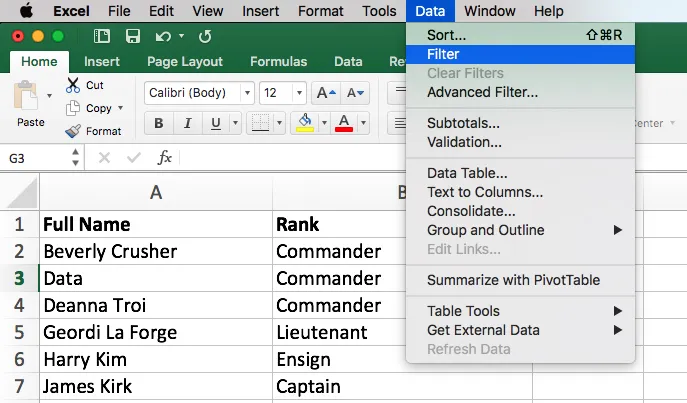Open the Format menu in menu bar
687x403 pixels.
[321, 11]
